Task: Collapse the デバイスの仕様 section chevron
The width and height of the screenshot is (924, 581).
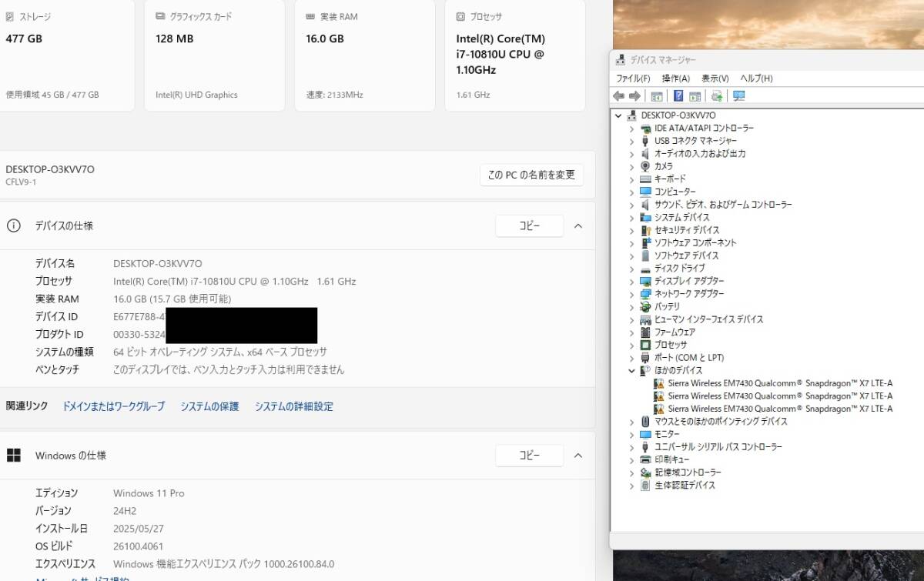Action: click(578, 225)
